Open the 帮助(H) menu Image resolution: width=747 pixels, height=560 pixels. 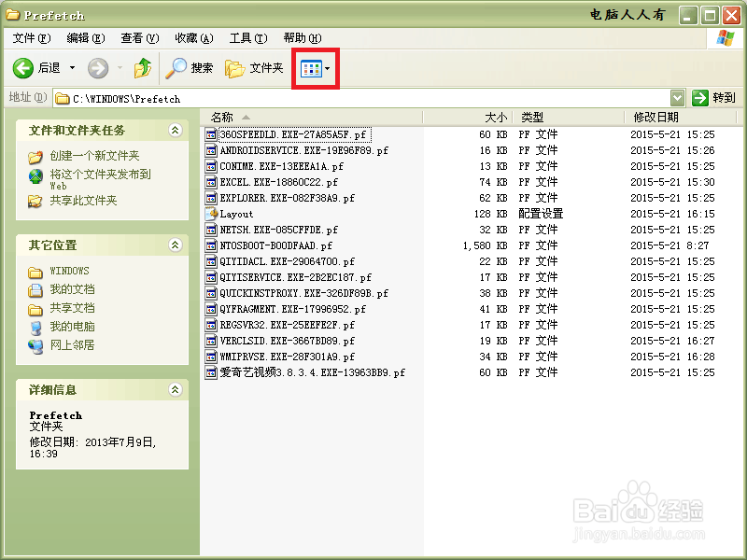(302, 38)
